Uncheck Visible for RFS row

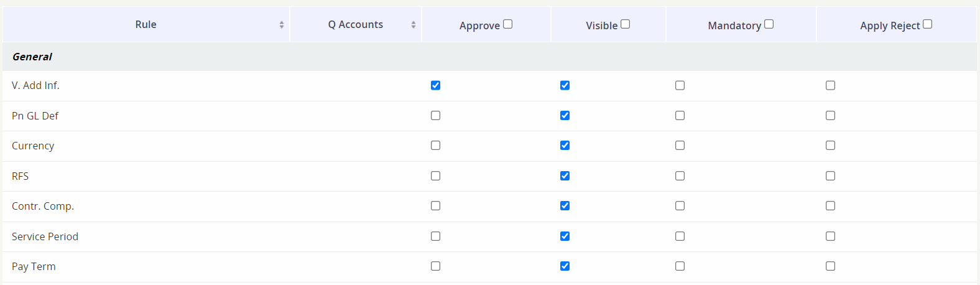pyautogui.click(x=565, y=176)
